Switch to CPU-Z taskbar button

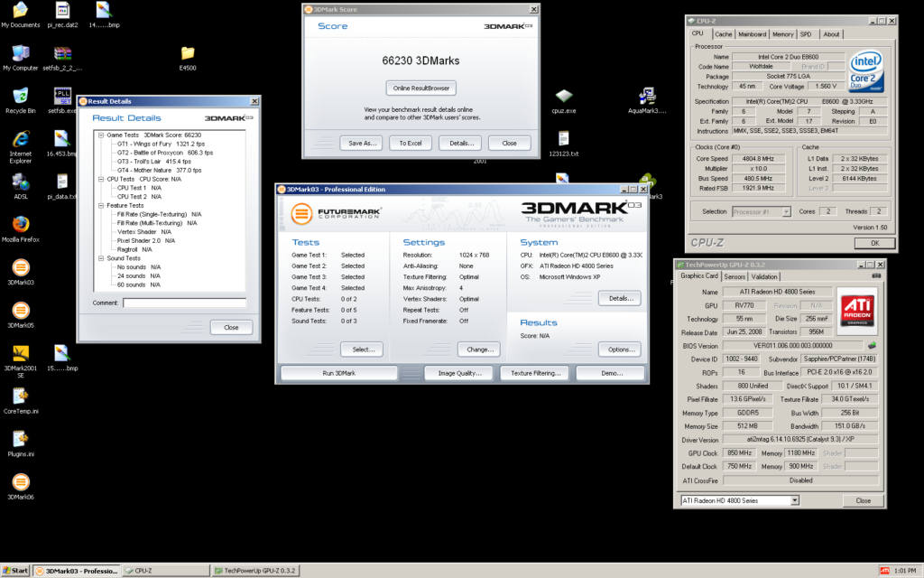click(x=166, y=571)
